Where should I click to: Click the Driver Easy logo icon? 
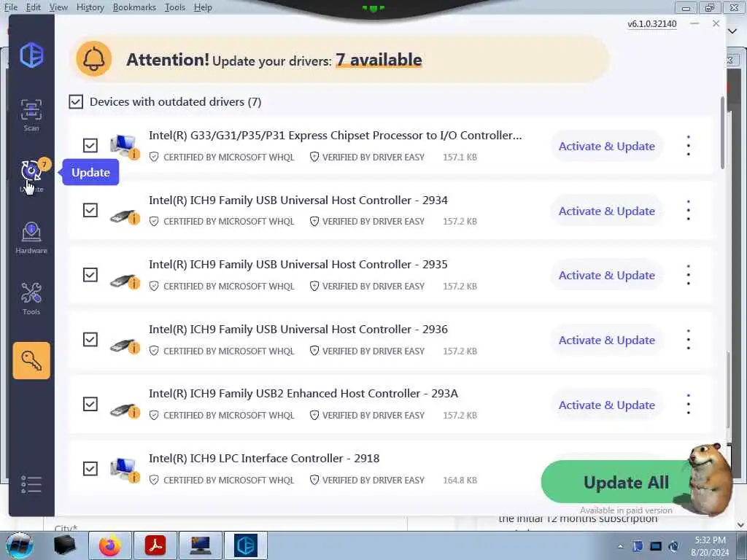point(31,55)
